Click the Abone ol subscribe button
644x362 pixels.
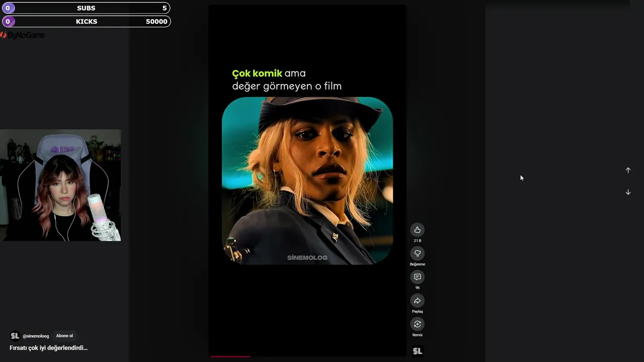click(x=64, y=336)
